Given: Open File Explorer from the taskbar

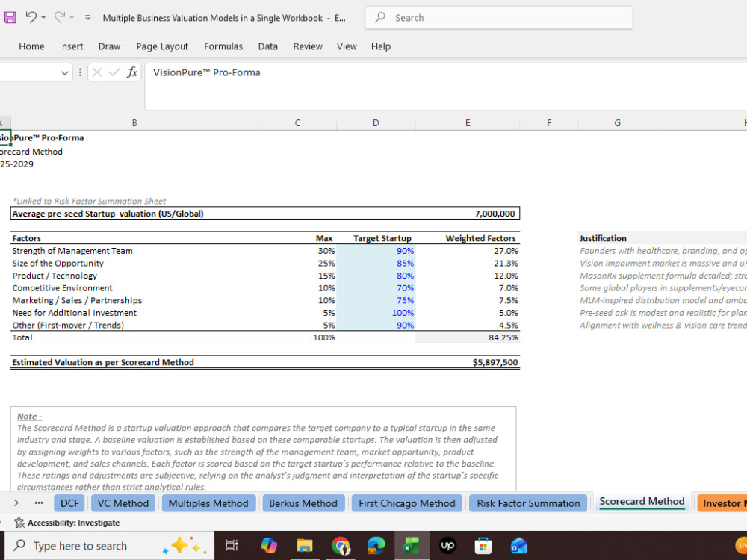Looking at the screenshot, I should [x=305, y=546].
